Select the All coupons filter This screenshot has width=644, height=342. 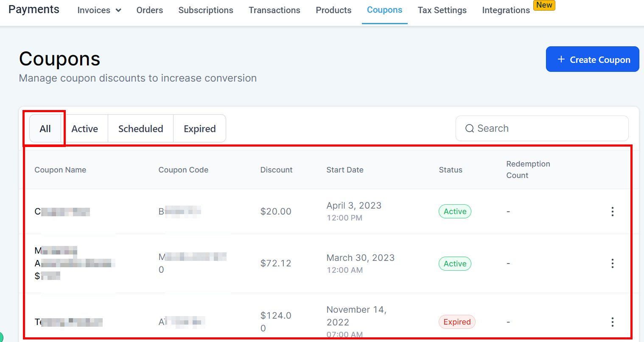pyautogui.click(x=45, y=129)
